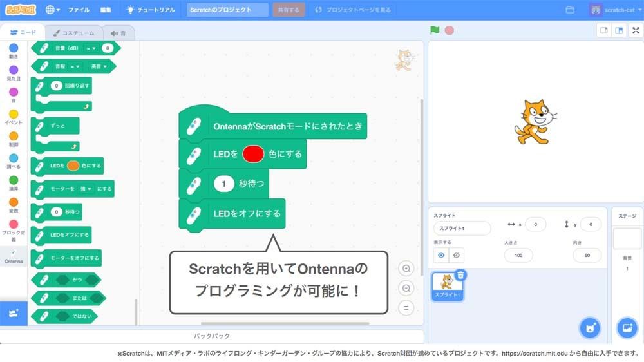This screenshot has height=362, width=644.
Task: Click the 音量 (dB) value field
Action: point(107,48)
